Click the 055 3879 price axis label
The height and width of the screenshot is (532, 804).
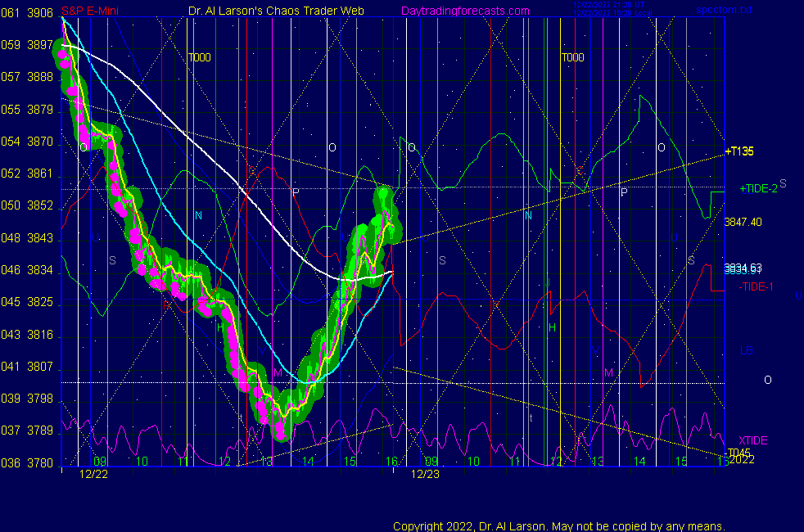(x=27, y=110)
